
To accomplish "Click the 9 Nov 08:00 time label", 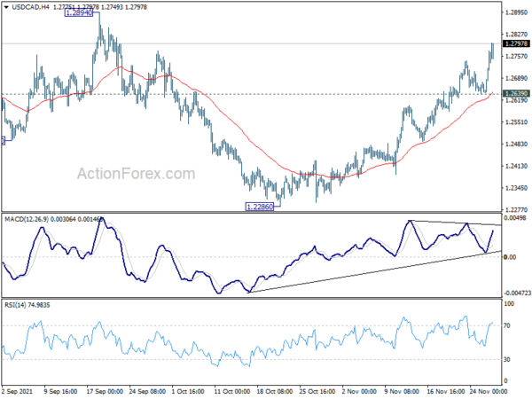I will point(402,392).
